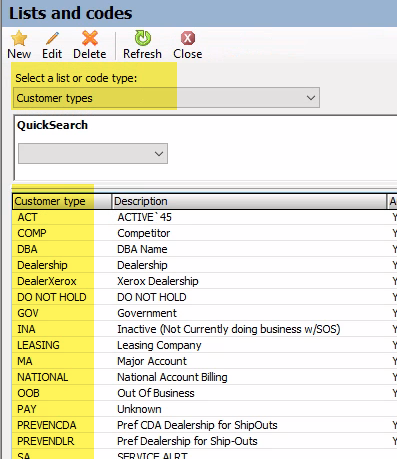Click the Refresh green arrow icon

pyautogui.click(x=143, y=38)
